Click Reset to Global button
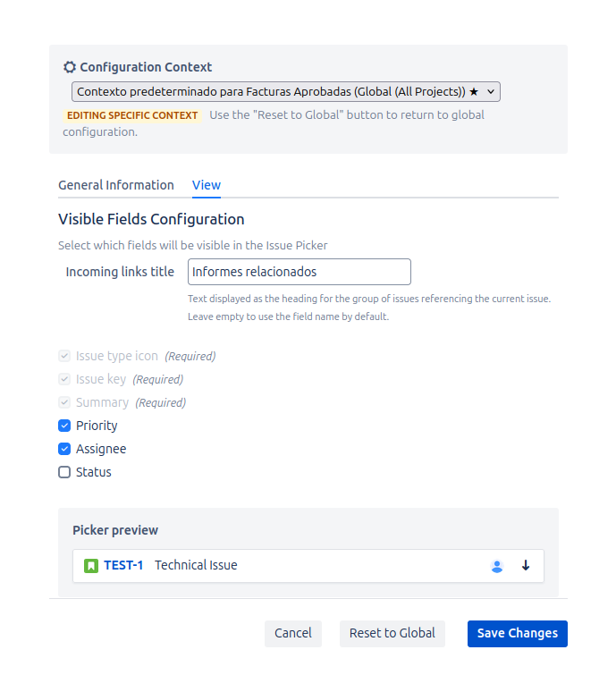The height and width of the screenshot is (692, 616). point(392,633)
